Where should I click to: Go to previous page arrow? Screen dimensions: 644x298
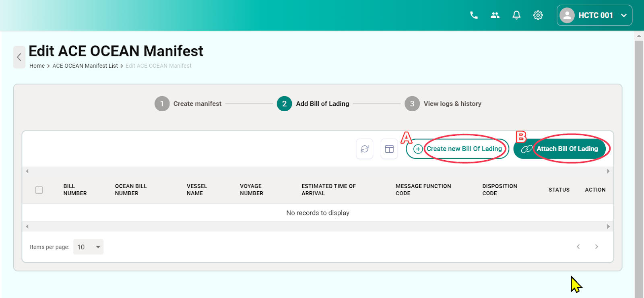[x=578, y=247]
